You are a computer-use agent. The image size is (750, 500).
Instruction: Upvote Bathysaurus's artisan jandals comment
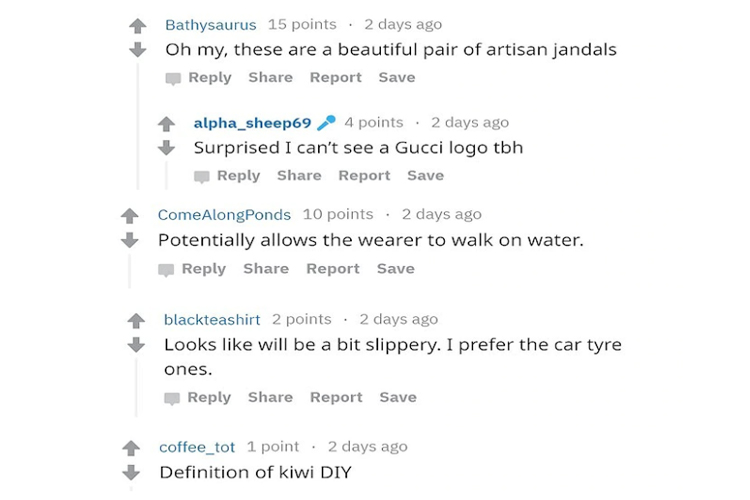138,26
